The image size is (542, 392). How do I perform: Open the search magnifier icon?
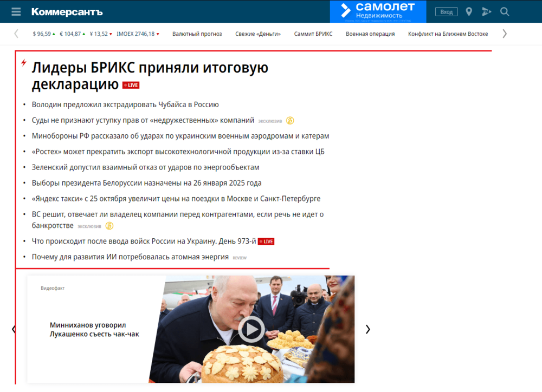click(x=504, y=12)
